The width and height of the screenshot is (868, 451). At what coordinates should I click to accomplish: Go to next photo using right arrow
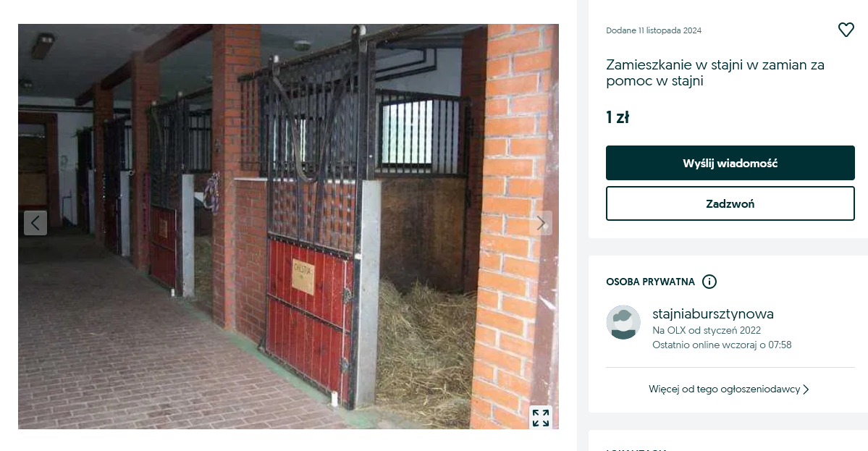[541, 223]
